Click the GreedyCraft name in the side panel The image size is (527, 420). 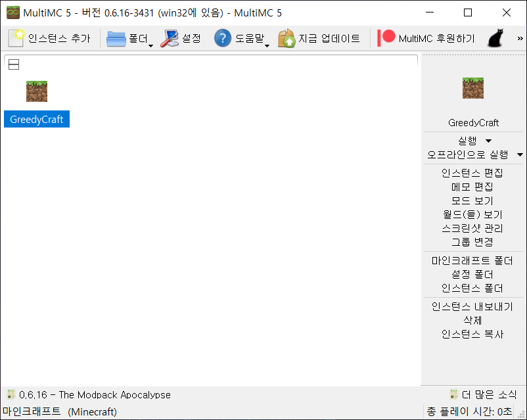click(x=473, y=123)
